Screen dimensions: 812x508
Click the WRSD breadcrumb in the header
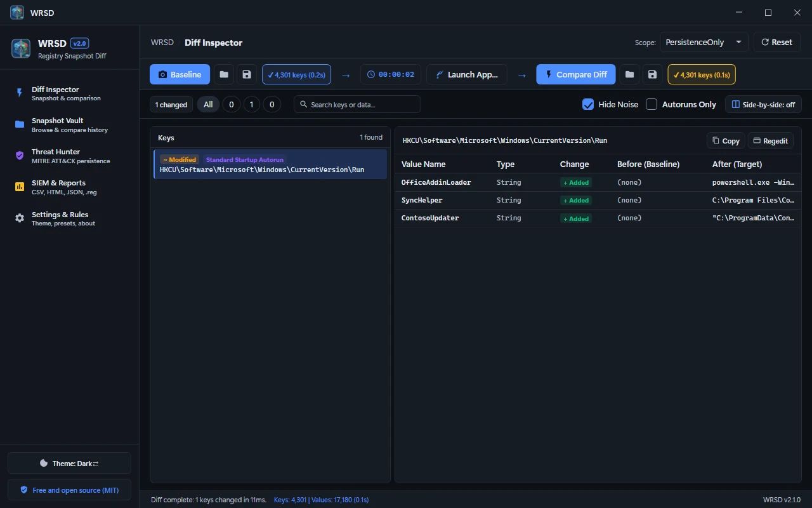coord(162,43)
